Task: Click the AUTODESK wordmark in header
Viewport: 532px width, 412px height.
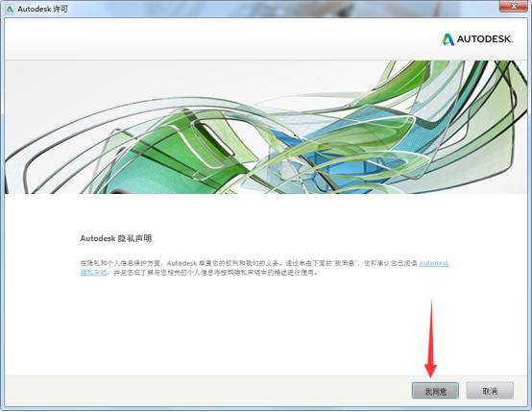Action: coord(484,39)
